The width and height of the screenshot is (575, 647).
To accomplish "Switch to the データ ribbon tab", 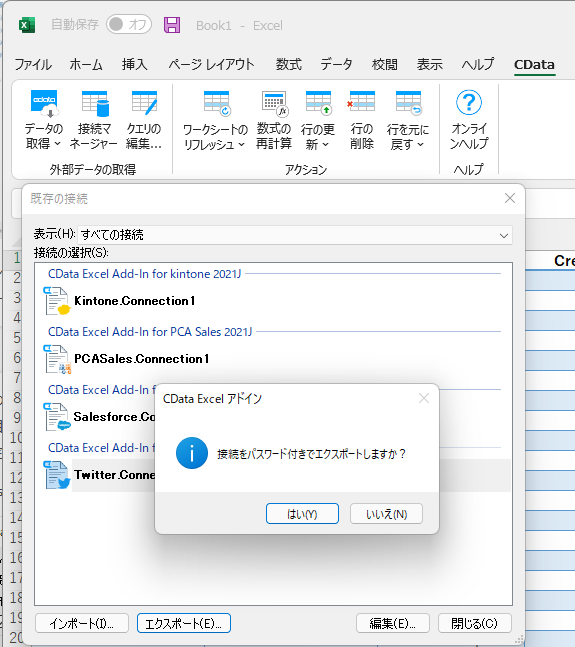I will point(337,64).
